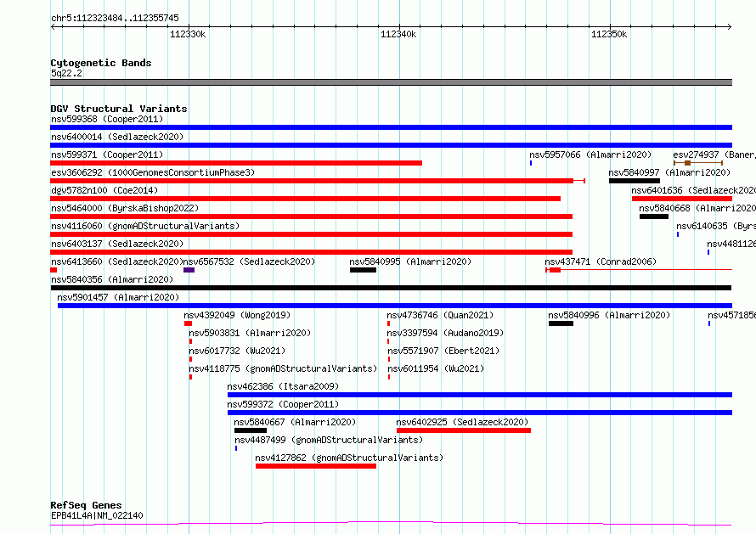Open the nsv4487499 (gnomADStructuralVariants) label
The height and width of the screenshot is (534, 756).
click(x=329, y=440)
